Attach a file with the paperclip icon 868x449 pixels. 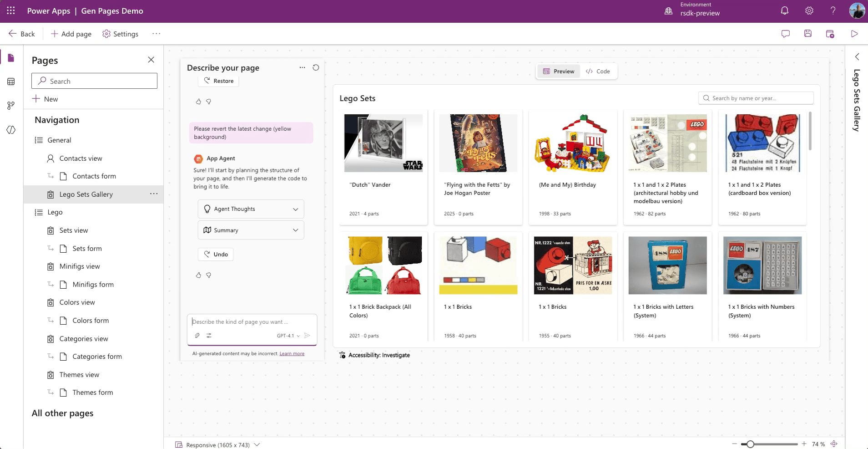[197, 336]
